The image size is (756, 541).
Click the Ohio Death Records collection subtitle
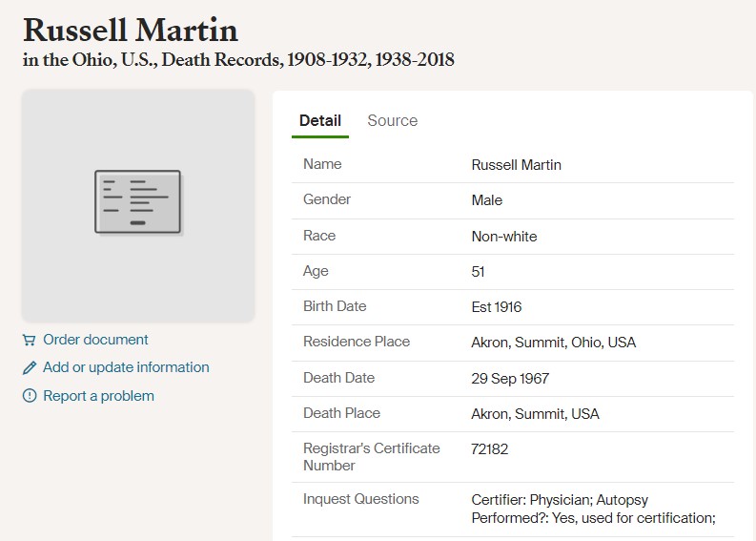238,60
